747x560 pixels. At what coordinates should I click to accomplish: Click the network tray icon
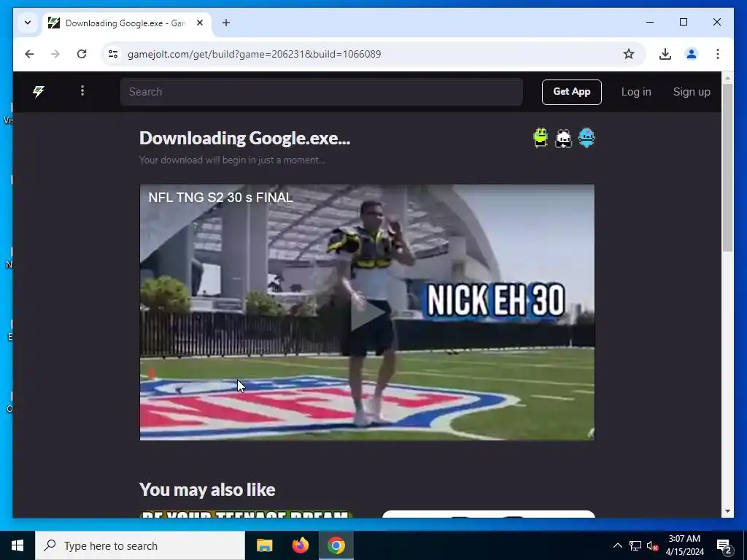tap(635, 545)
